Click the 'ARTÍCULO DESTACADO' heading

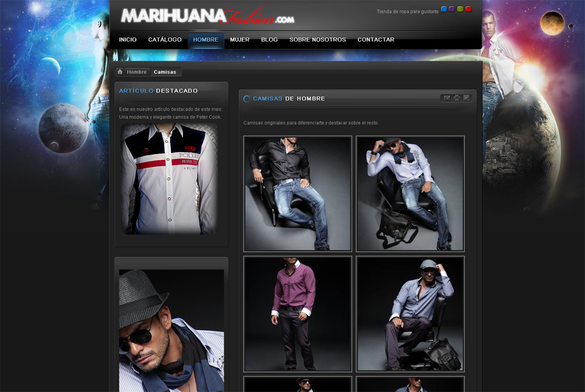tap(158, 91)
